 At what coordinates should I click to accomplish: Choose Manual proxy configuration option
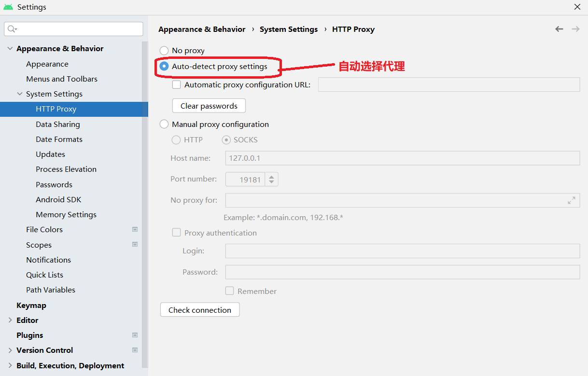tap(164, 125)
